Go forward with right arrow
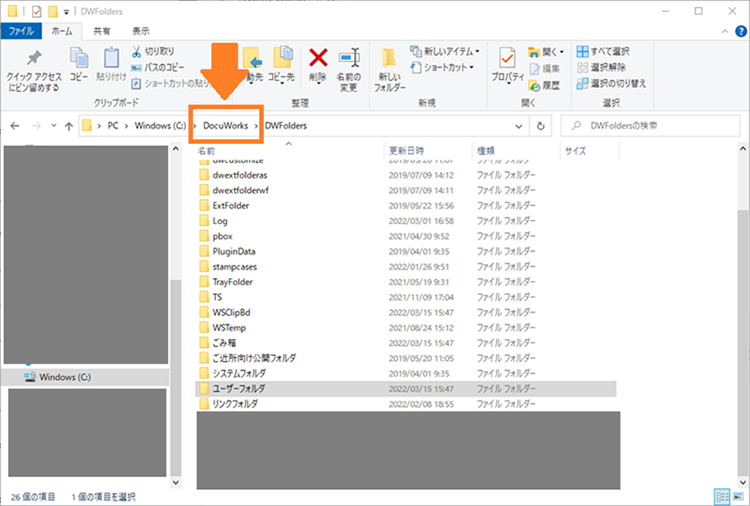This screenshot has height=506, width=750. [36, 126]
